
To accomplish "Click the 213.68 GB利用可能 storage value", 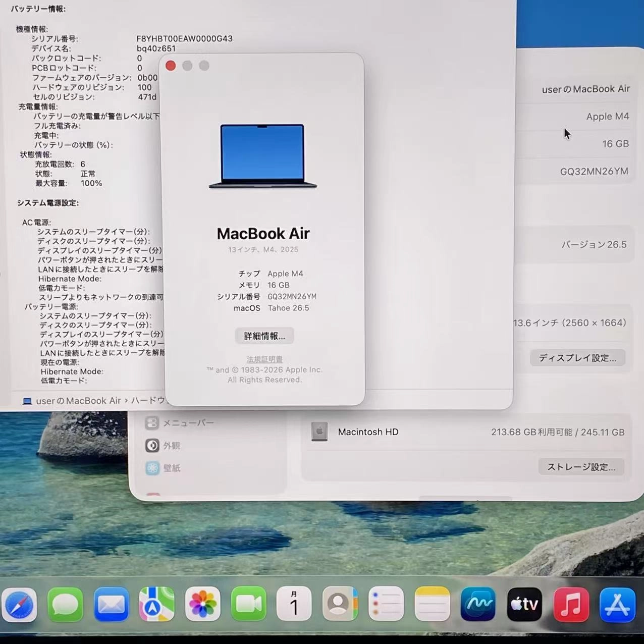I will coord(531,433).
